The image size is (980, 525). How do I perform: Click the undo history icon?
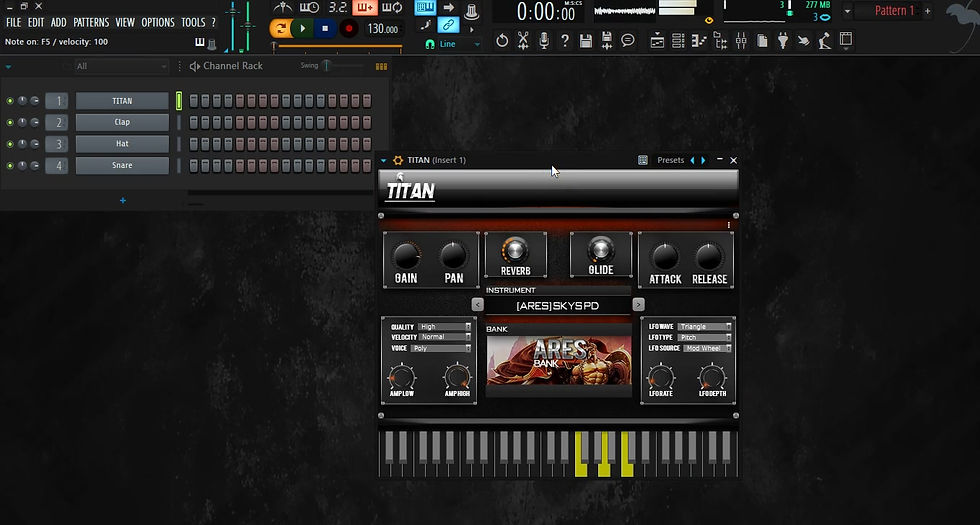point(502,41)
